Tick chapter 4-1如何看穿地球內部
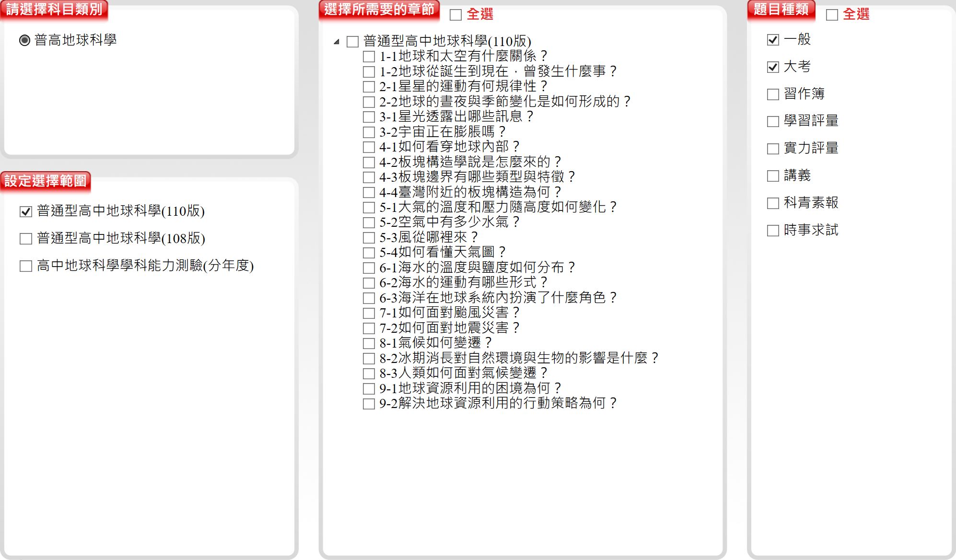 coord(369,147)
